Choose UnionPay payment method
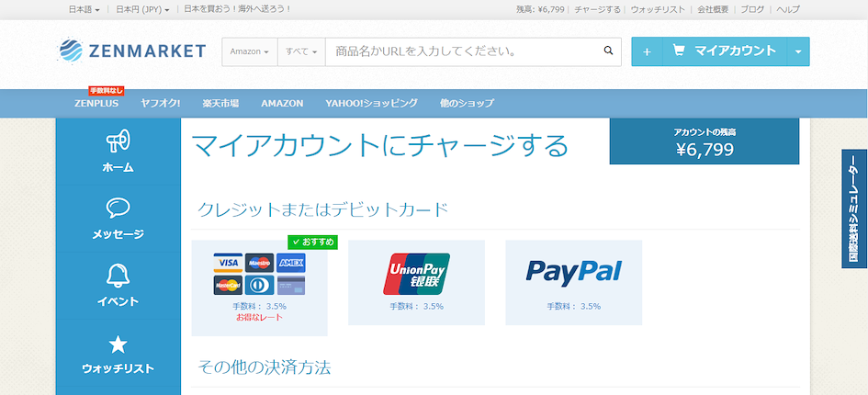 (x=416, y=283)
